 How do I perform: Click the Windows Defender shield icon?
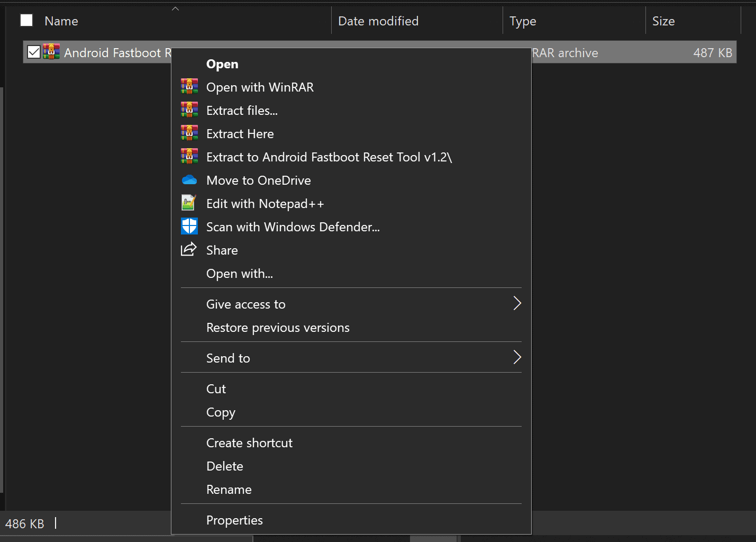pyautogui.click(x=189, y=226)
